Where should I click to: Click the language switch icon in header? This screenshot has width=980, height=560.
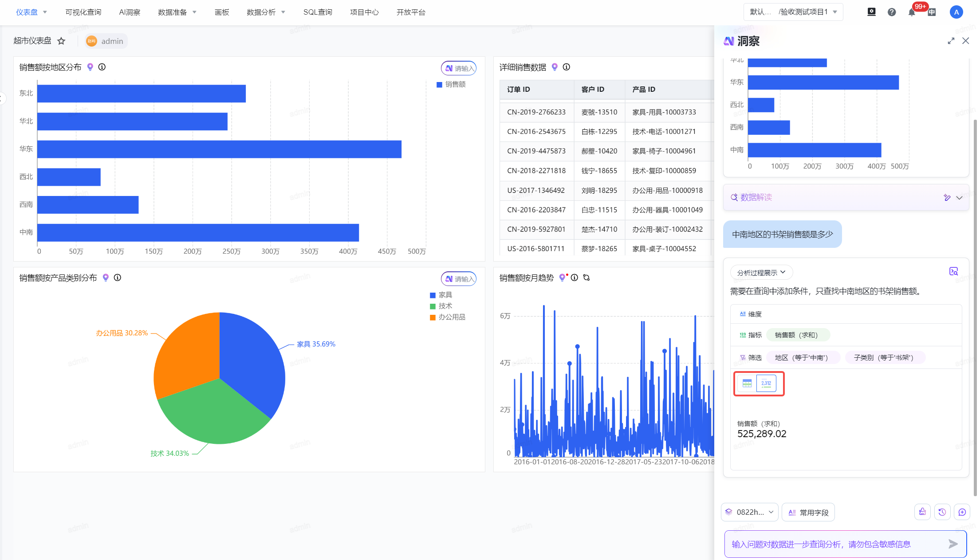pyautogui.click(x=932, y=12)
